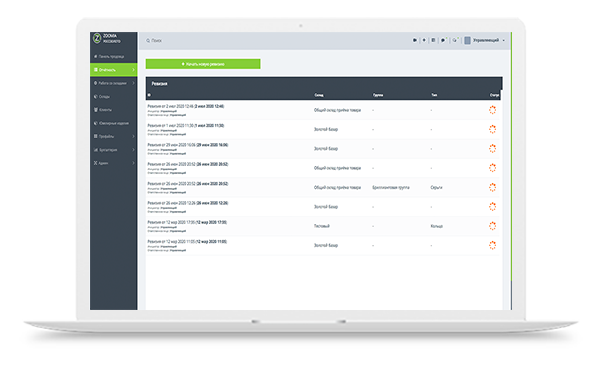Click the green start new revision button
Image resolution: width=605 pixels, height=376 pixels.
203,64
